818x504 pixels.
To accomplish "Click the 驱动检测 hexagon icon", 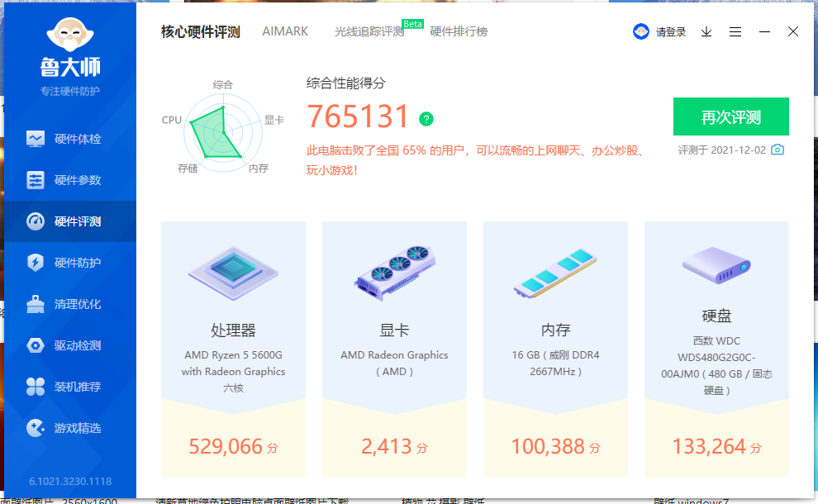I will pos(36,345).
